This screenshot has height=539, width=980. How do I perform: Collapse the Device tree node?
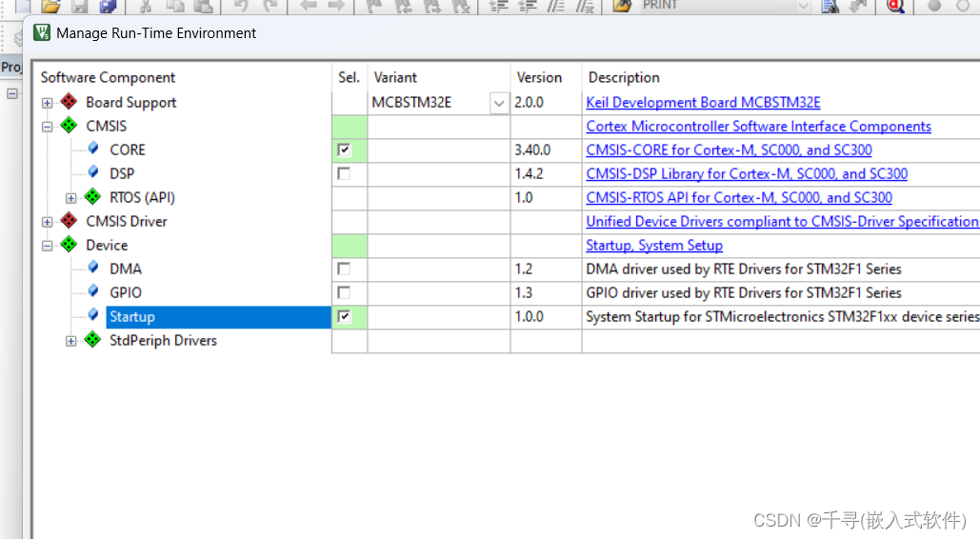[x=47, y=246]
